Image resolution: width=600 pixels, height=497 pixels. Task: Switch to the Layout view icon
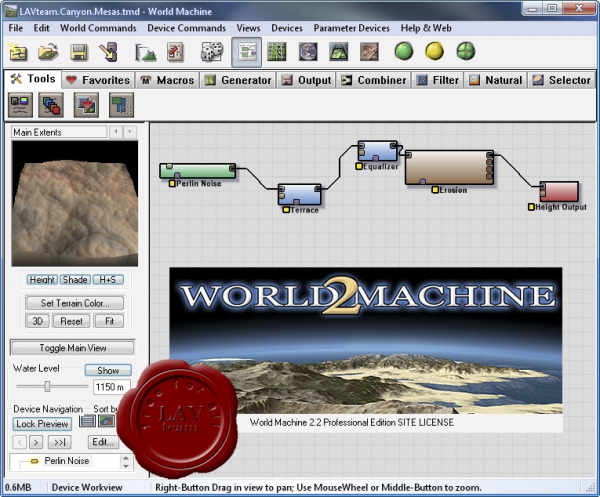tap(277, 52)
